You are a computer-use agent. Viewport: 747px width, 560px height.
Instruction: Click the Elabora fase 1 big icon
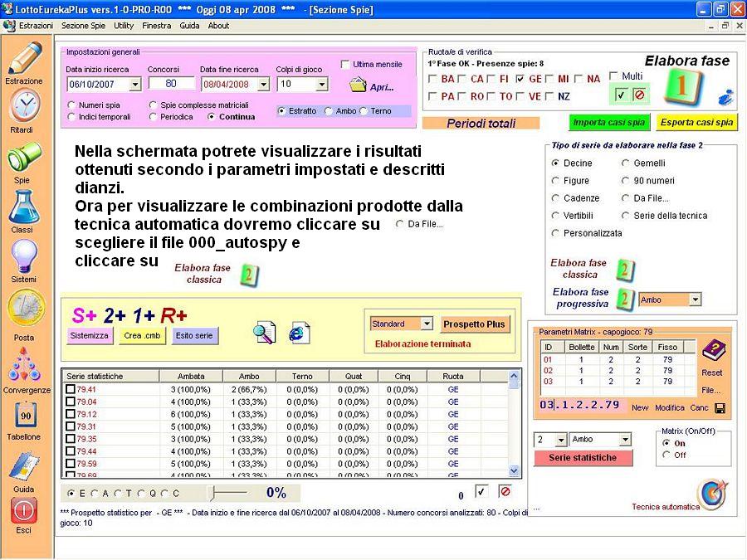coord(683,86)
